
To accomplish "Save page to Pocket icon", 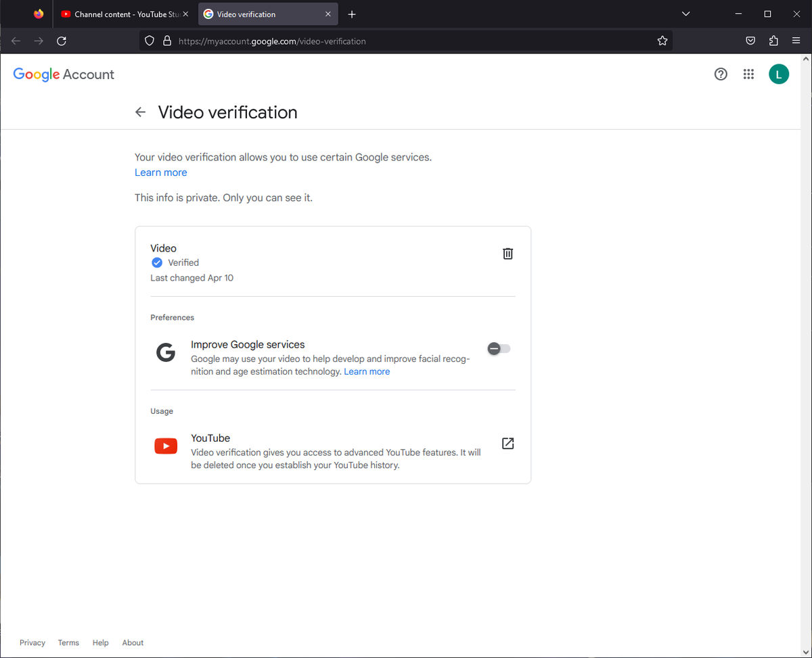I will pyautogui.click(x=750, y=41).
